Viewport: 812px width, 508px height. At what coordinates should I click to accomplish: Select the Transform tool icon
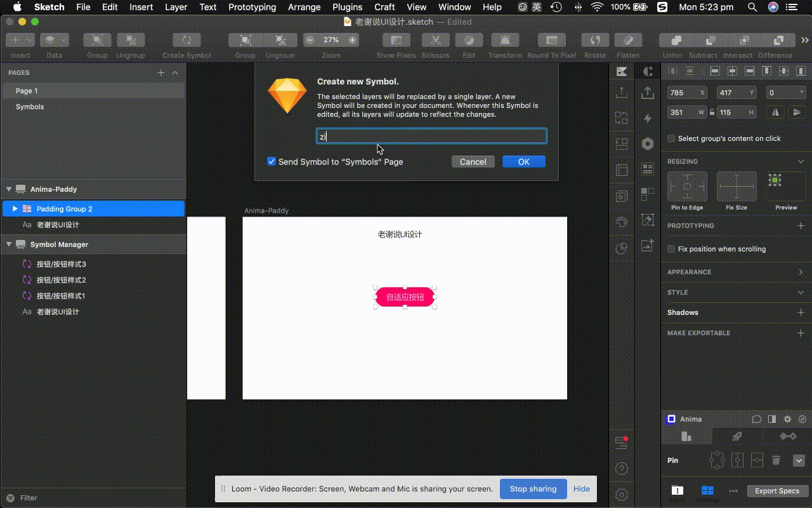pos(505,40)
